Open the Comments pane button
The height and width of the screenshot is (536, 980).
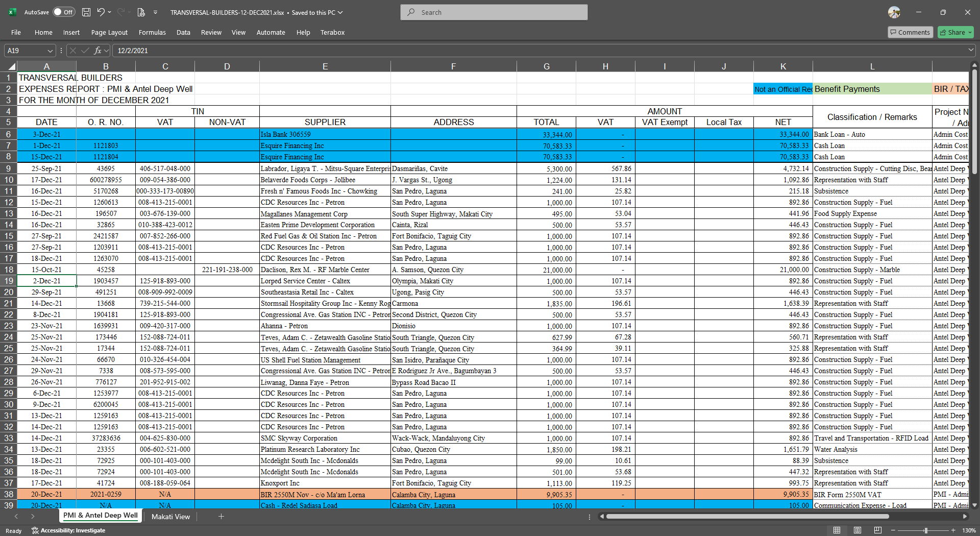(910, 32)
